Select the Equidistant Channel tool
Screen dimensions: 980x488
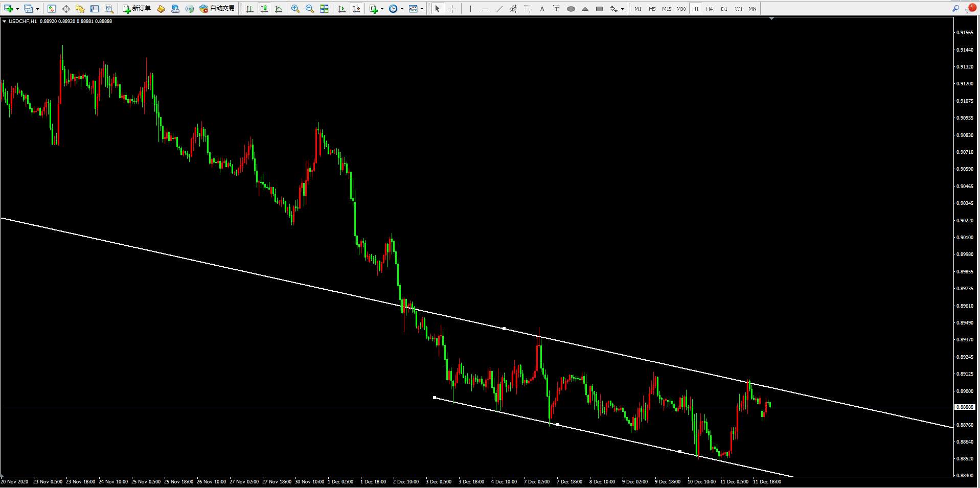coord(513,9)
